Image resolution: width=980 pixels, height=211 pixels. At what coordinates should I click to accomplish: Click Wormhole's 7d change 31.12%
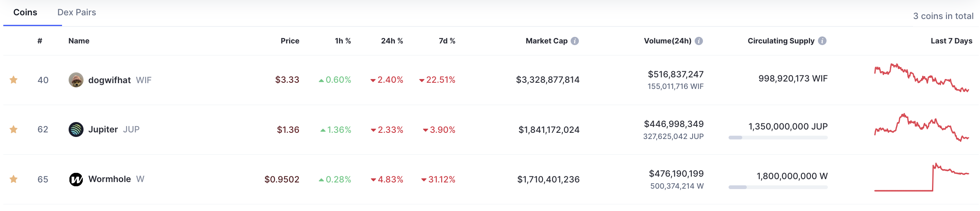tap(438, 180)
